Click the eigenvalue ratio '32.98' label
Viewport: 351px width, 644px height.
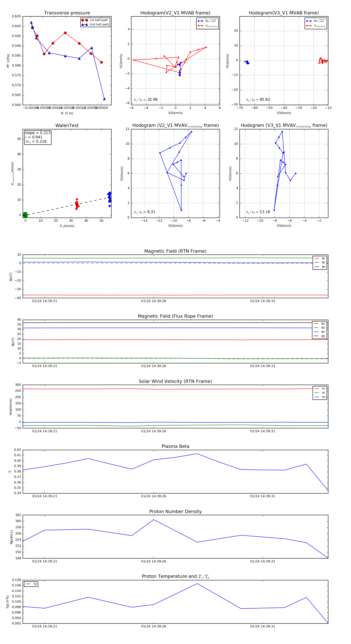tap(146, 100)
